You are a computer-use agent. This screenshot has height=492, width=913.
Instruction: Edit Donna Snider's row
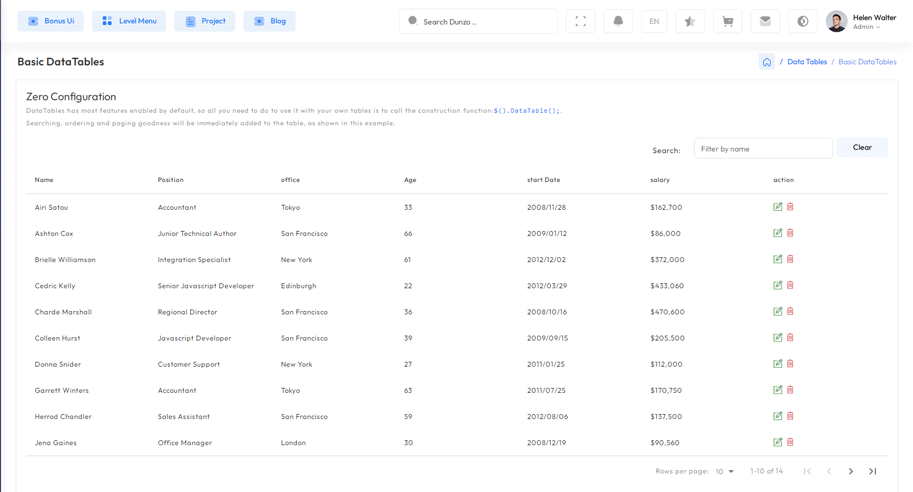(x=777, y=364)
